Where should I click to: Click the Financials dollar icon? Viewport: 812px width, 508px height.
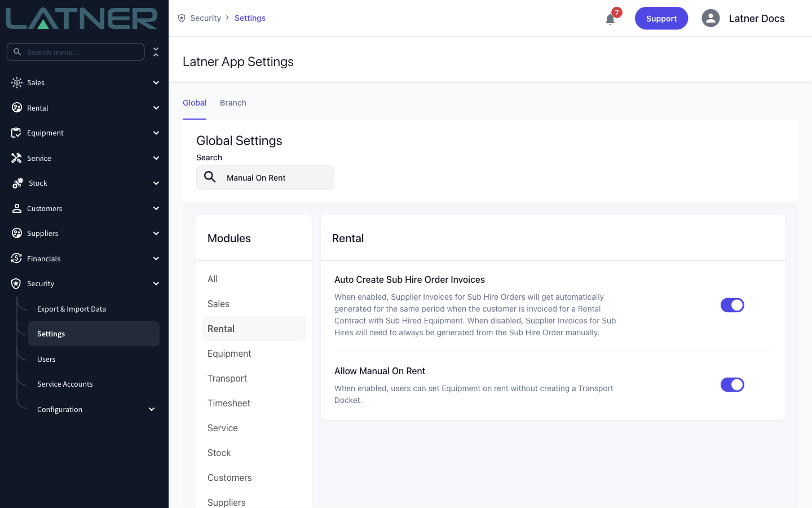coord(17,259)
